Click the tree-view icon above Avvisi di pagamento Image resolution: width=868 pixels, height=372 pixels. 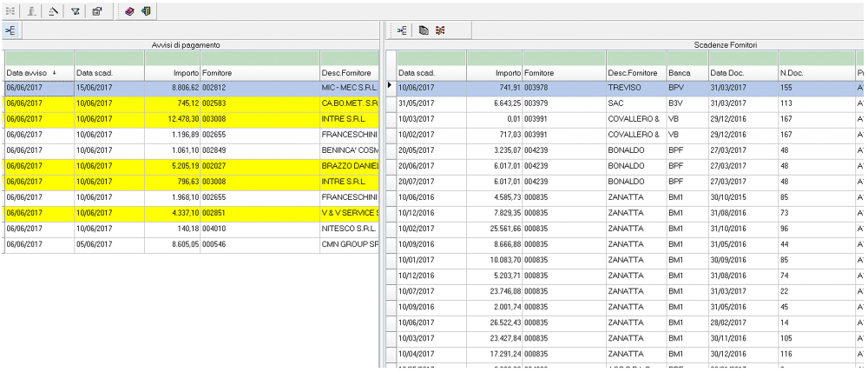[x=12, y=30]
